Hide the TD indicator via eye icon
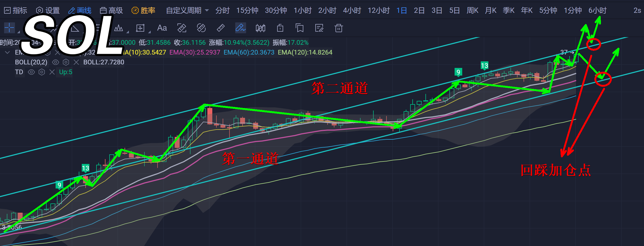The width and height of the screenshot is (644, 246). [x=31, y=72]
